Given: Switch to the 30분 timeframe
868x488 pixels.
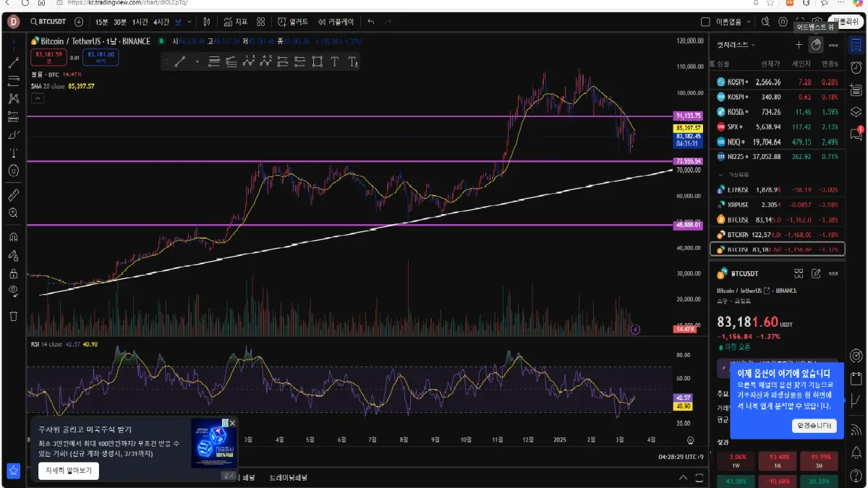Looking at the screenshot, I should (120, 22).
